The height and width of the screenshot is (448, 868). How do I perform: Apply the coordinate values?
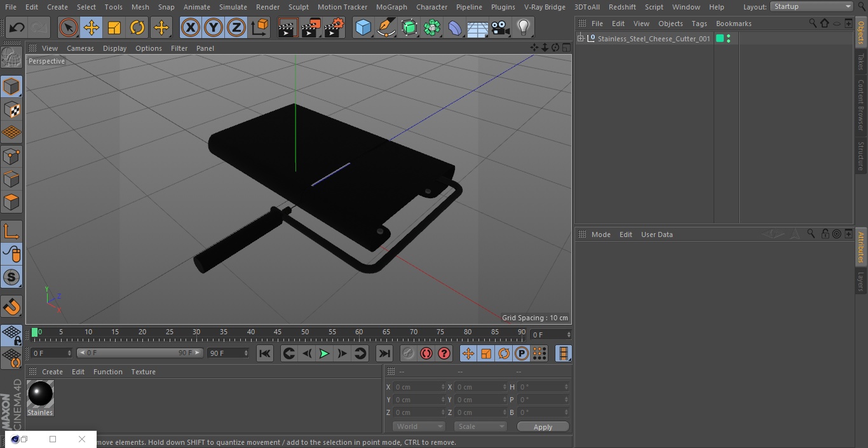pos(543,426)
